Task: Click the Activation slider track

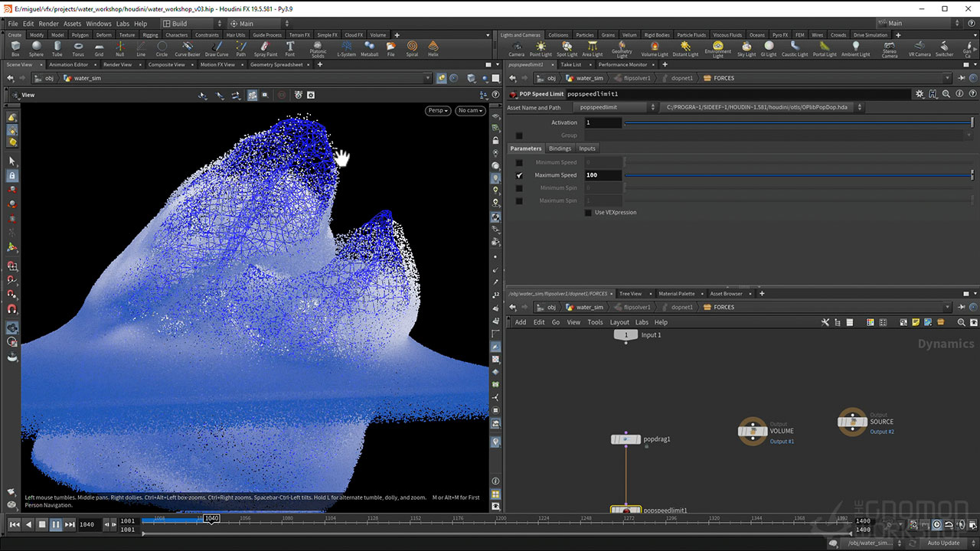Action: point(796,122)
